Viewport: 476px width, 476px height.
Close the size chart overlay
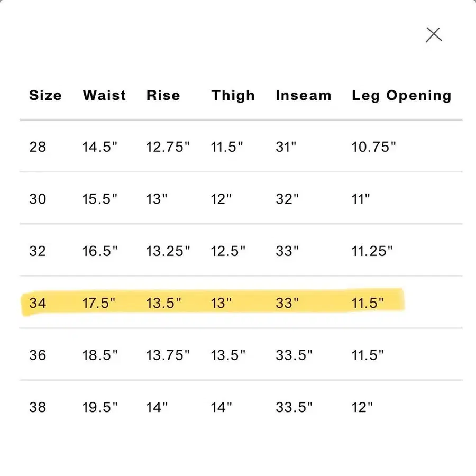pyautogui.click(x=433, y=34)
